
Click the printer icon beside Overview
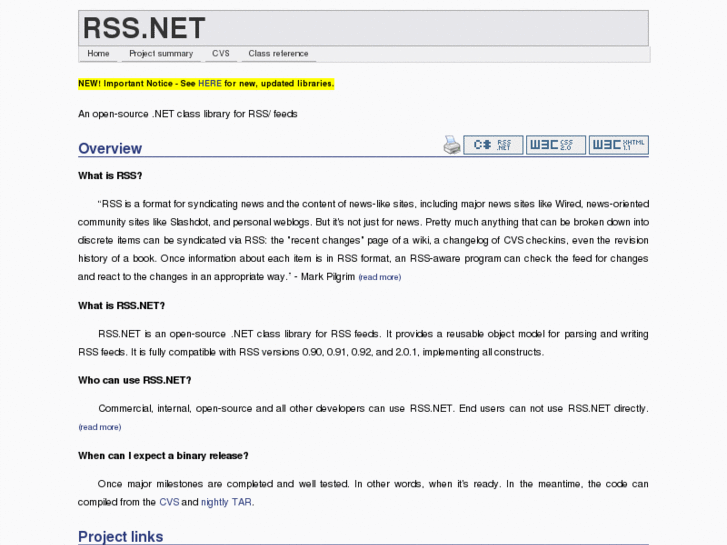452,145
